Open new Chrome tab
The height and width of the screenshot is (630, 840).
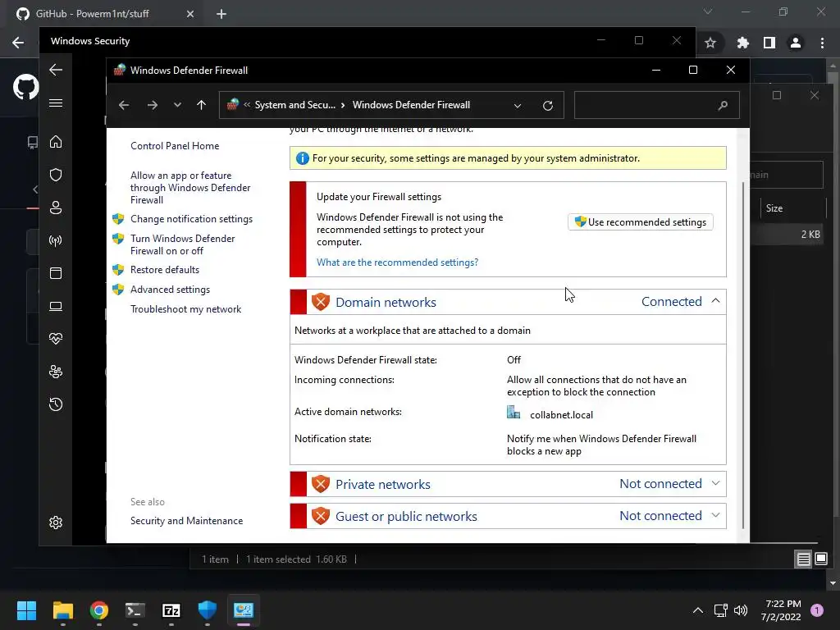pos(221,14)
